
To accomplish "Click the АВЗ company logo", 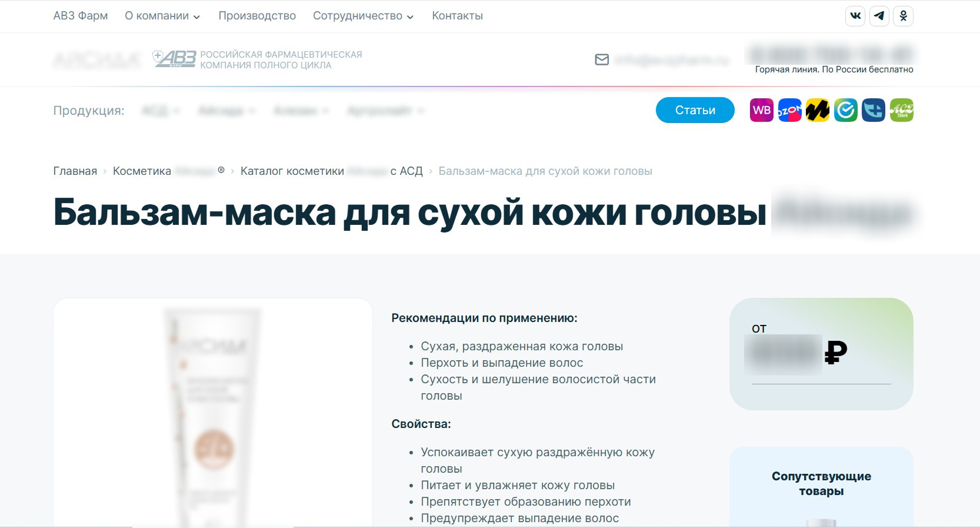I will [174, 59].
